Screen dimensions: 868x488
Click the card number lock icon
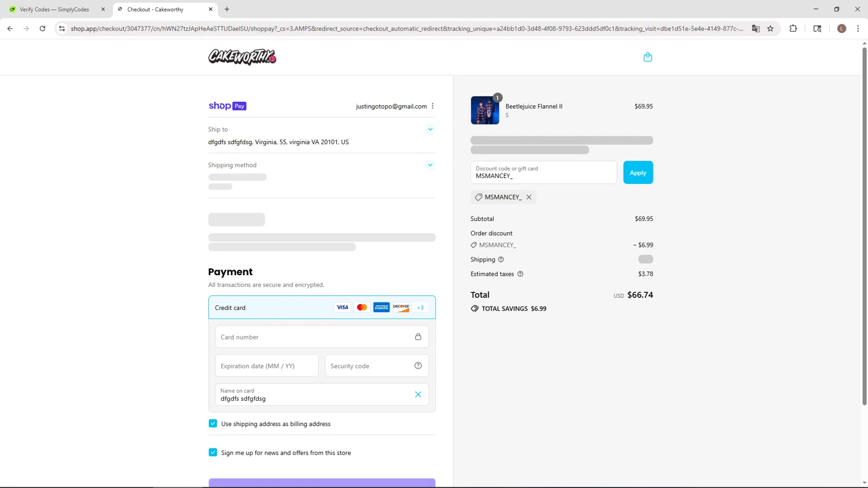418,337
